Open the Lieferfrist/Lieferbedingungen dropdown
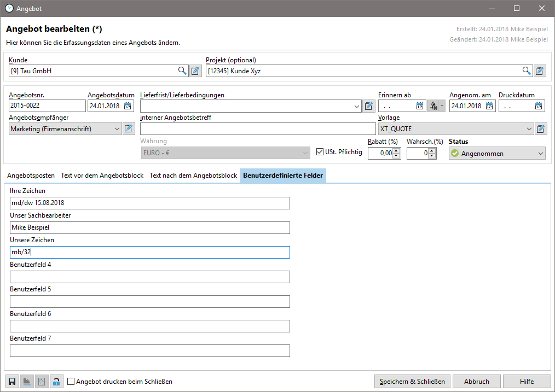Image resolution: width=555 pixels, height=392 pixels. (x=356, y=106)
